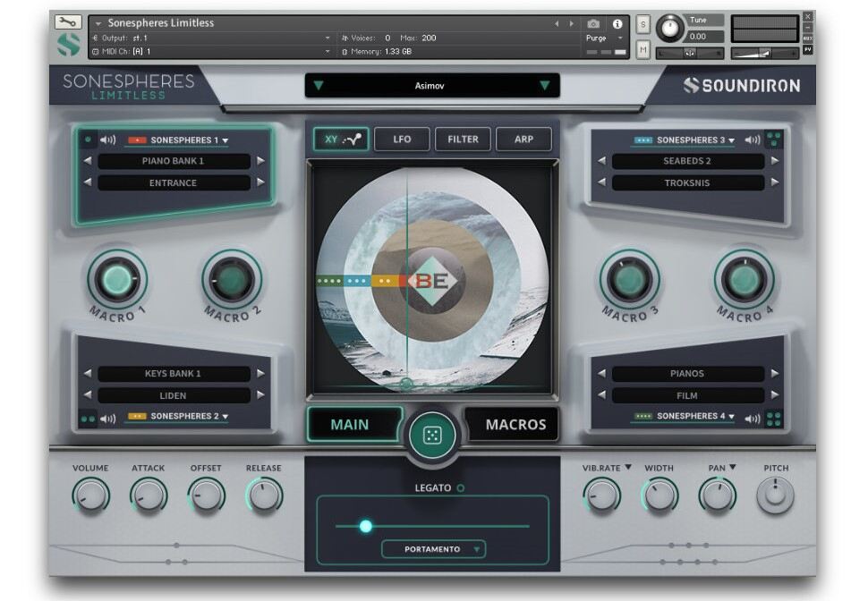Click the dice randomizer icon
868x601 pixels.
(x=434, y=436)
